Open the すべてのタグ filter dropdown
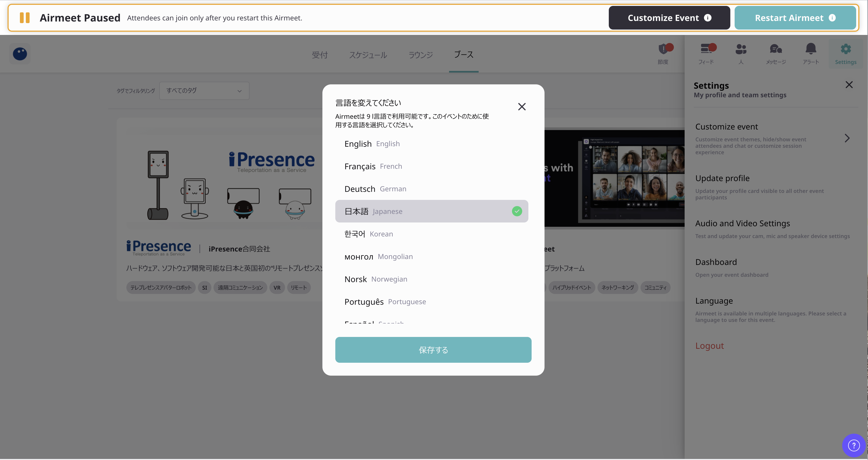Screen dimensions: 868x460 [204, 91]
